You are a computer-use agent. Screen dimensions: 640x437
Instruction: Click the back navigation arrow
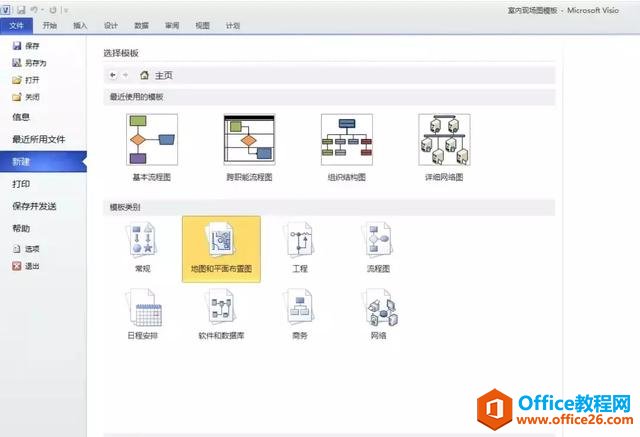pyautogui.click(x=112, y=75)
